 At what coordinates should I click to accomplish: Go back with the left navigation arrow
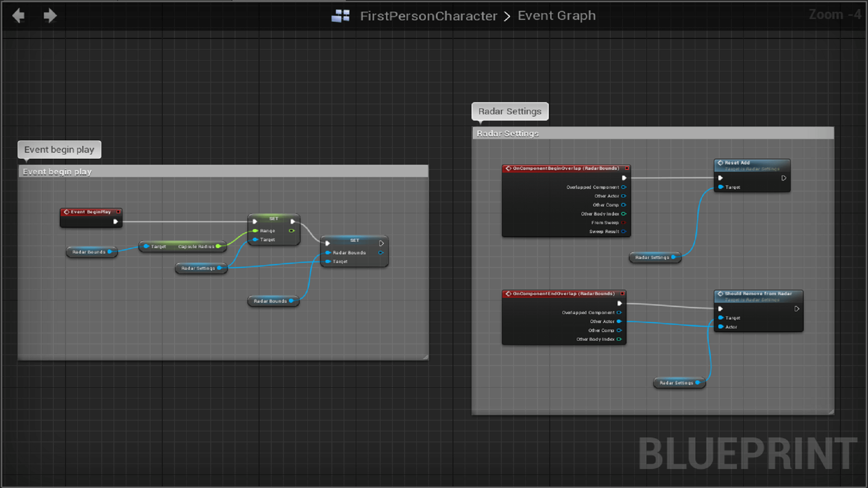pyautogui.click(x=19, y=16)
